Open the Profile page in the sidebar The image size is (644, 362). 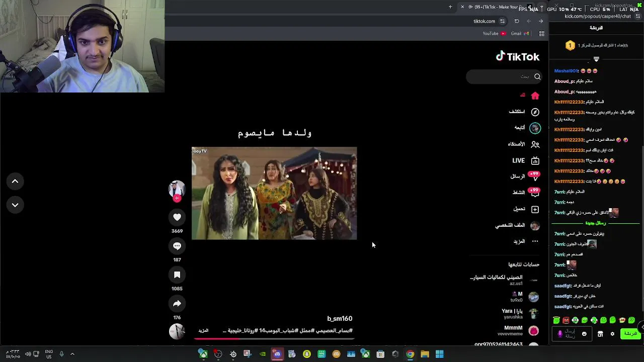point(517,225)
